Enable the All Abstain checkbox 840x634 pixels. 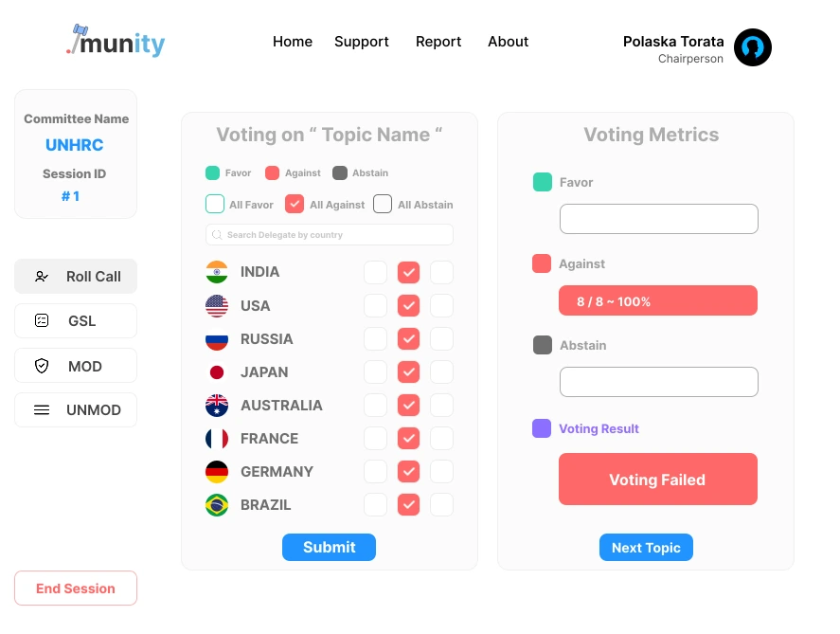(383, 204)
